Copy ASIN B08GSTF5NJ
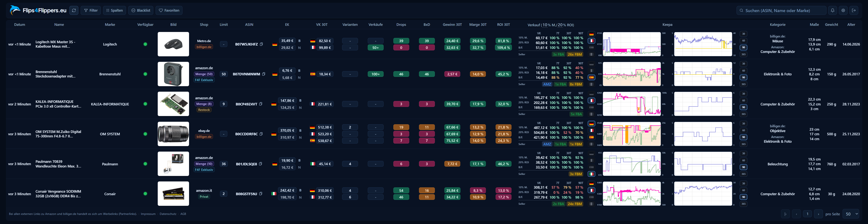868x224 pixels. pos(260,194)
